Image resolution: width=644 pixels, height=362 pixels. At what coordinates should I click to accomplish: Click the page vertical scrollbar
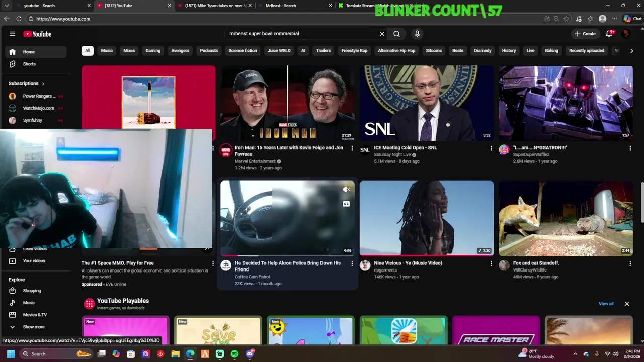point(642,203)
